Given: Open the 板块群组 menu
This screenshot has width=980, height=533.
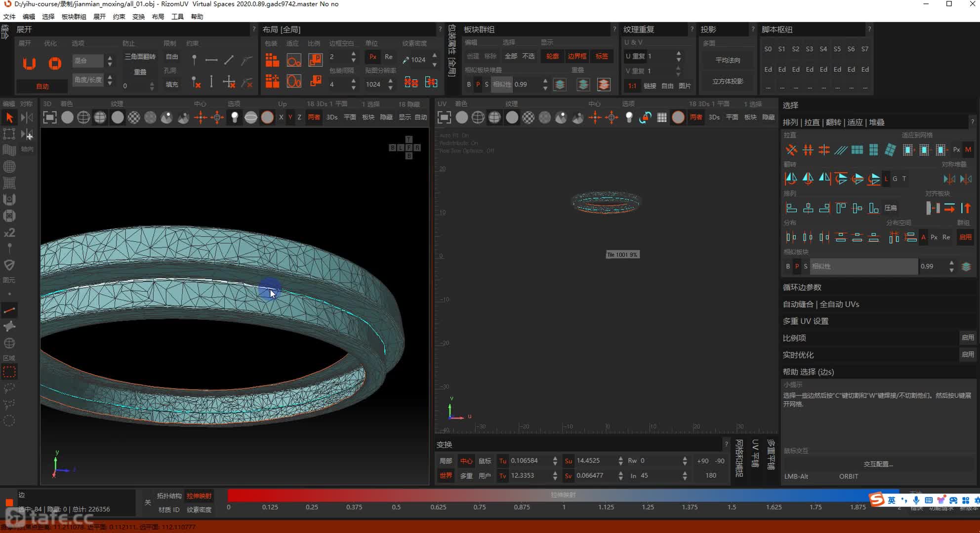Looking at the screenshot, I should (74, 16).
